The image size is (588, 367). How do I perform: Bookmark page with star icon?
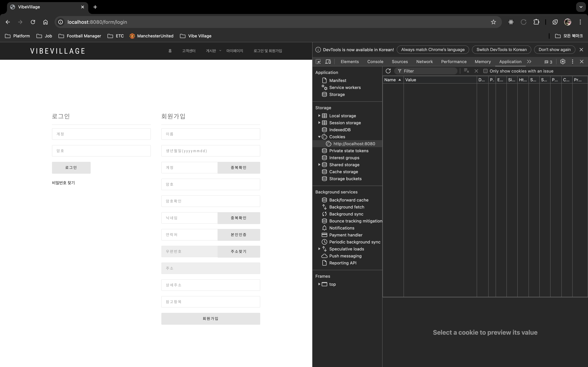click(493, 22)
